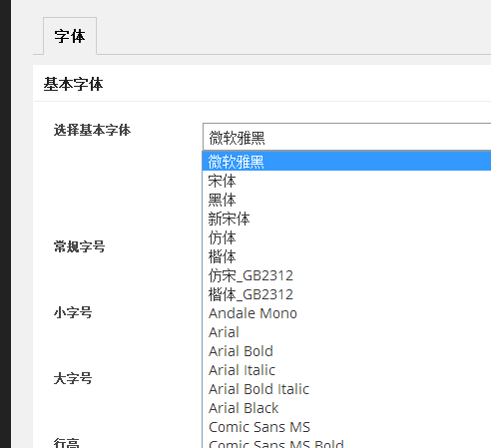Pick the Arial Italic option
Screen dimensions: 491x448
[x=346, y=370]
